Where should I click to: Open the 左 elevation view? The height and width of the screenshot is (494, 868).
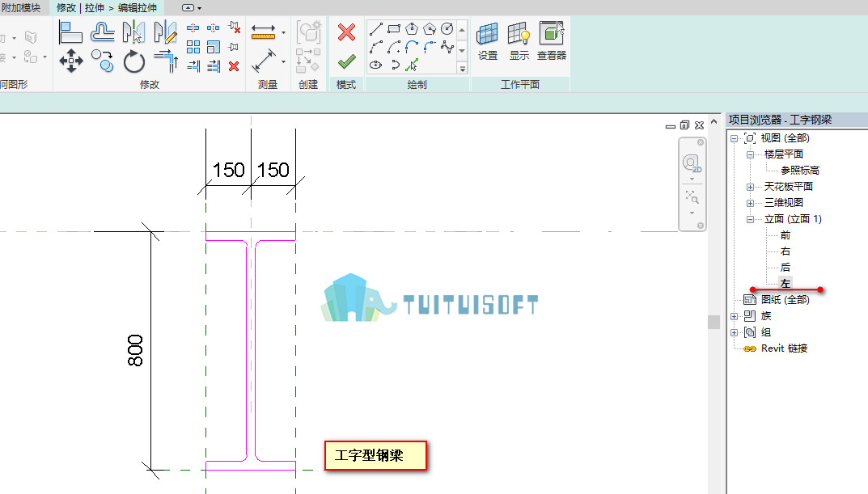[785, 283]
